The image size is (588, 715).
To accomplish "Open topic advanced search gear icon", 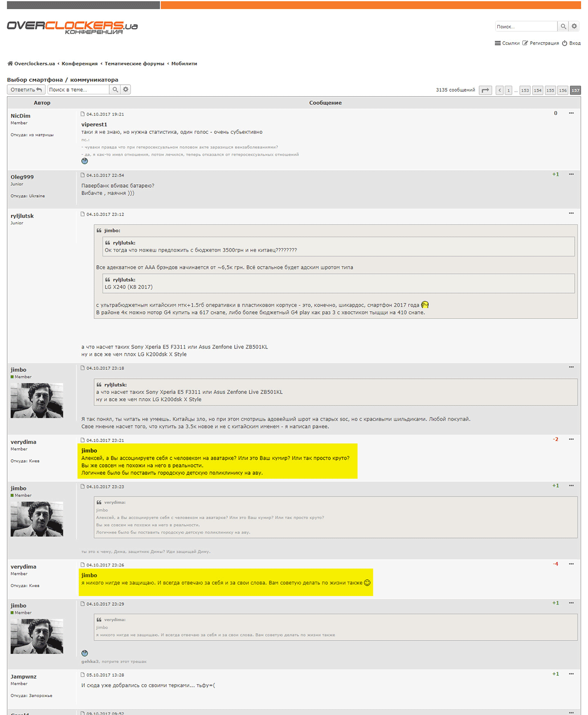I will [126, 90].
